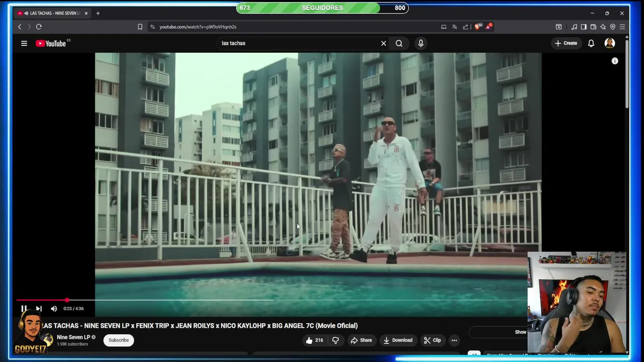This screenshot has height=362, width=644.
Task: Open the three-dot more actions menu
Action: pos(454,340)
